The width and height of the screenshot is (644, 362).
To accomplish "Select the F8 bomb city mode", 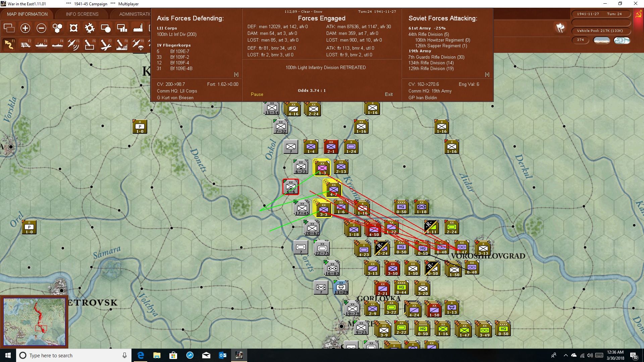I will pyautogui.click(x=122, y=44).
